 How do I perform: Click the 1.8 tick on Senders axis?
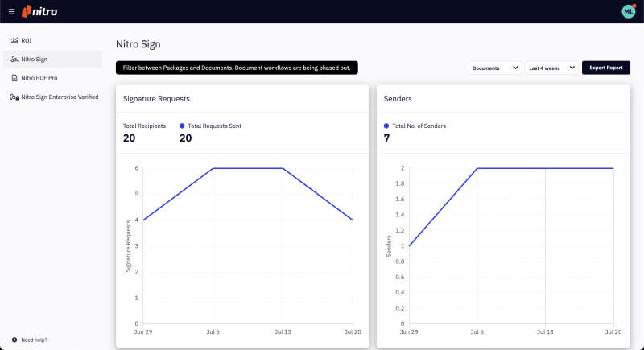(399, 183)
